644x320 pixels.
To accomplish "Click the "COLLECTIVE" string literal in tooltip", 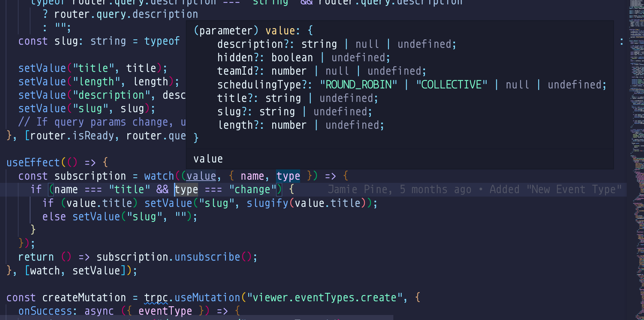I will [452, 84].
